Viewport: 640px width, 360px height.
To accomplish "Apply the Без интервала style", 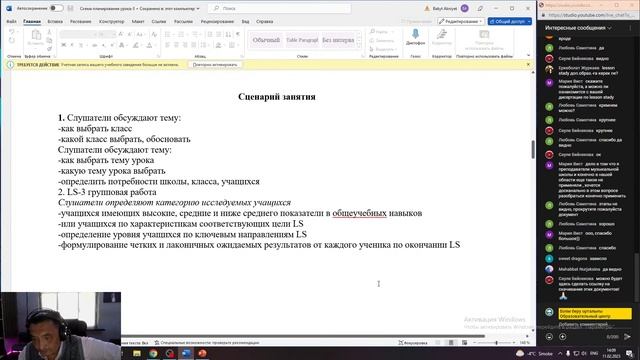I will pos(338,40).
